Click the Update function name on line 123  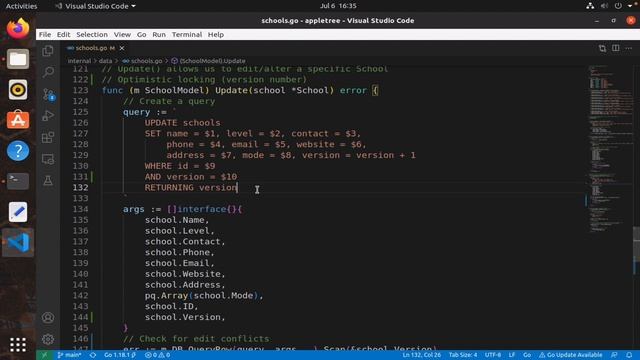click(231, 90)
